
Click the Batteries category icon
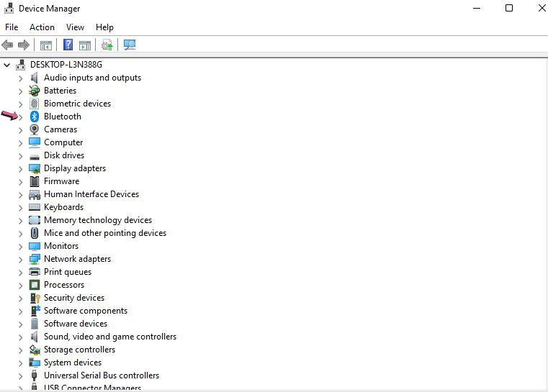[x=35, y=91]
